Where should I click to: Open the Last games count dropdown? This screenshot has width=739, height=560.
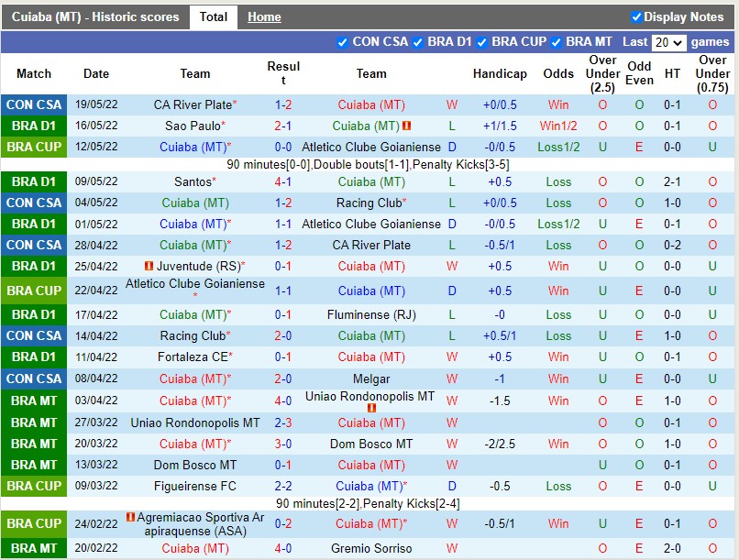tap(668, 42)
